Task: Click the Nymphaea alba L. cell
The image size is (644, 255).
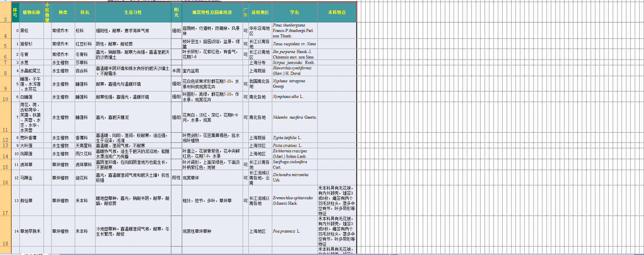Action: tap(295, 97)
